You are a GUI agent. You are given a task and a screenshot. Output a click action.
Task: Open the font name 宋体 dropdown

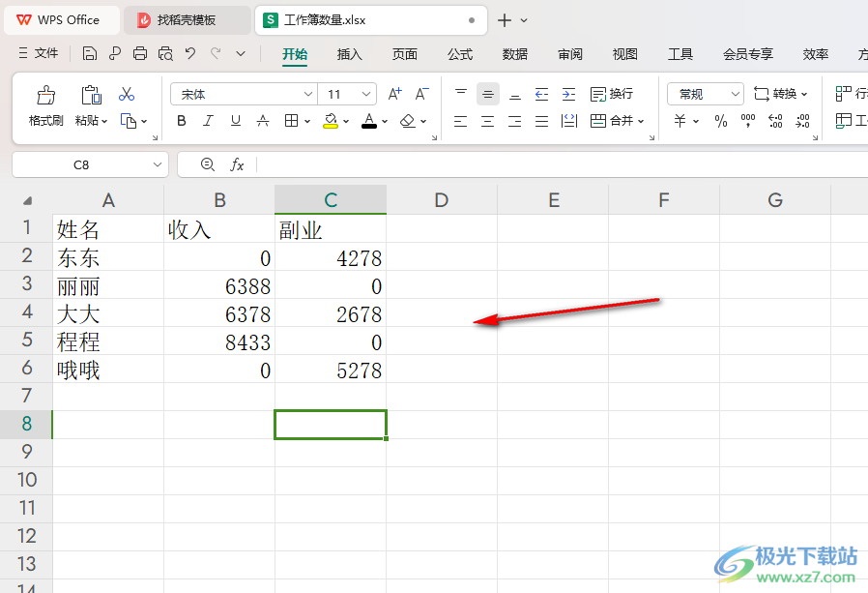point(308,94)
